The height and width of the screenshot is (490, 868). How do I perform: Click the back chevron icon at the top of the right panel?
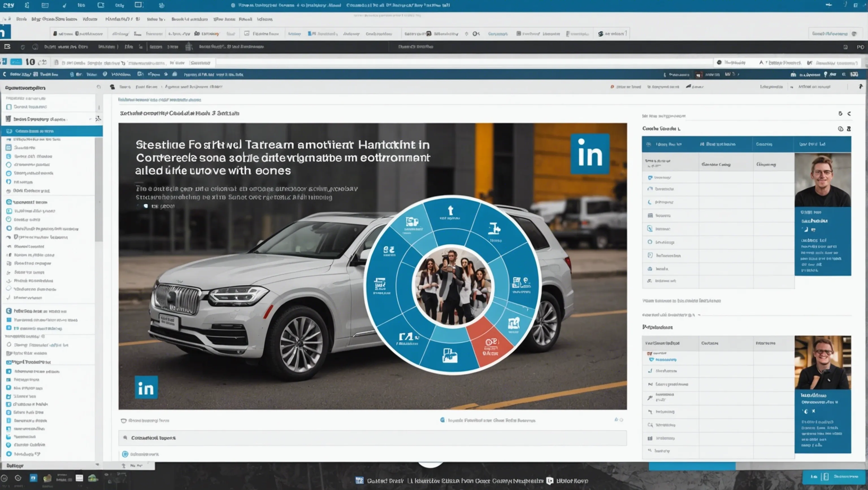click(x=849, y=114)
